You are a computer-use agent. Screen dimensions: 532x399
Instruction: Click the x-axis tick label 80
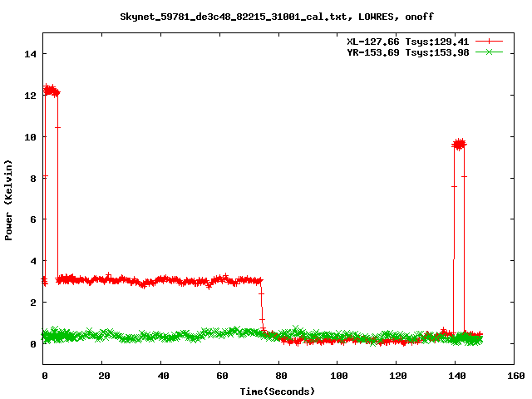point(281,376)
